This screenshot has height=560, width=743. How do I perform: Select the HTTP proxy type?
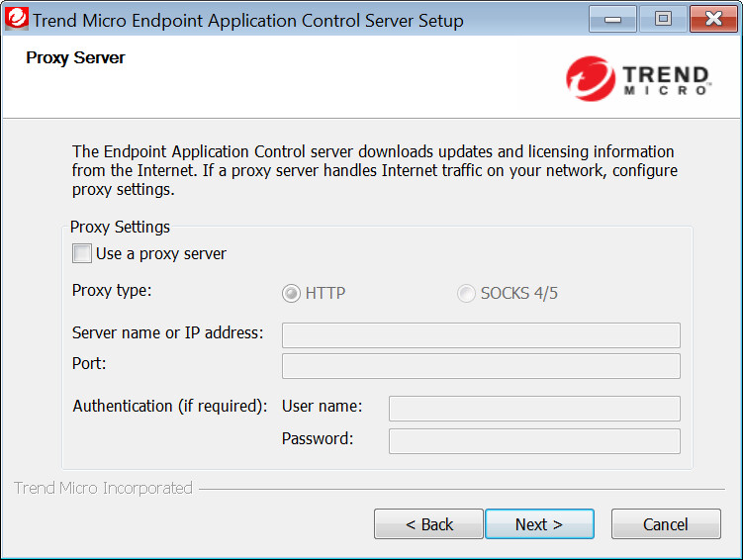291,294
